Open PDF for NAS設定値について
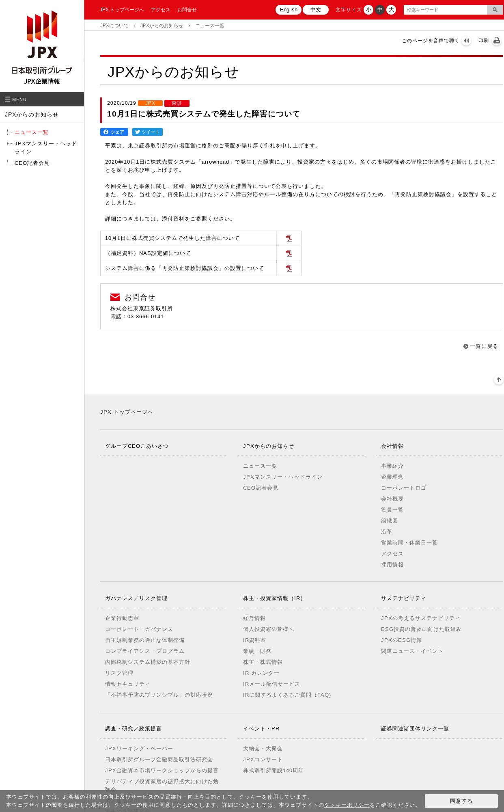This screenshot has width=504, height=812. [289, 253]
